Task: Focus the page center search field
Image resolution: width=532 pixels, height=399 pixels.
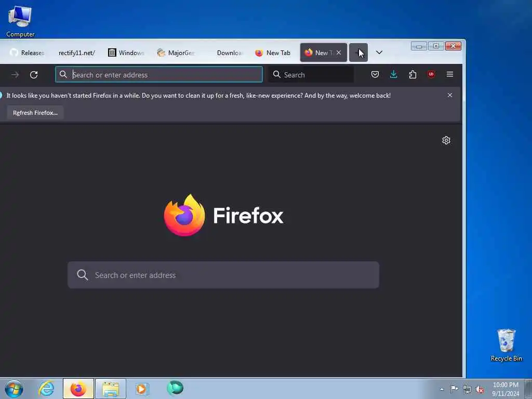Action: tap(223, 275)
